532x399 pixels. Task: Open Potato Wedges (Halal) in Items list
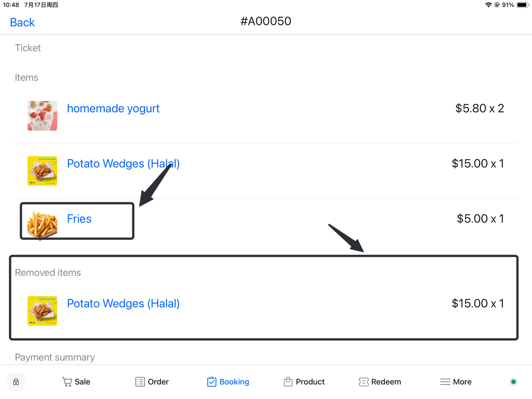(x=123, y=164)
